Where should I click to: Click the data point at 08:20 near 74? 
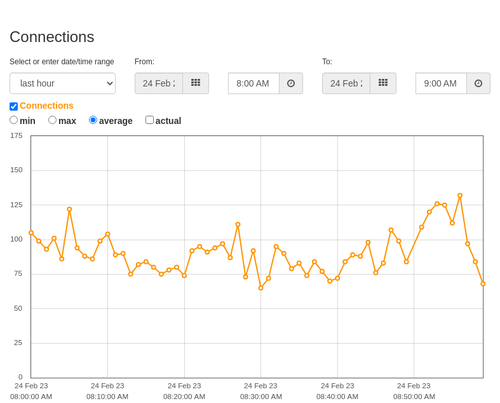point(184,276)
